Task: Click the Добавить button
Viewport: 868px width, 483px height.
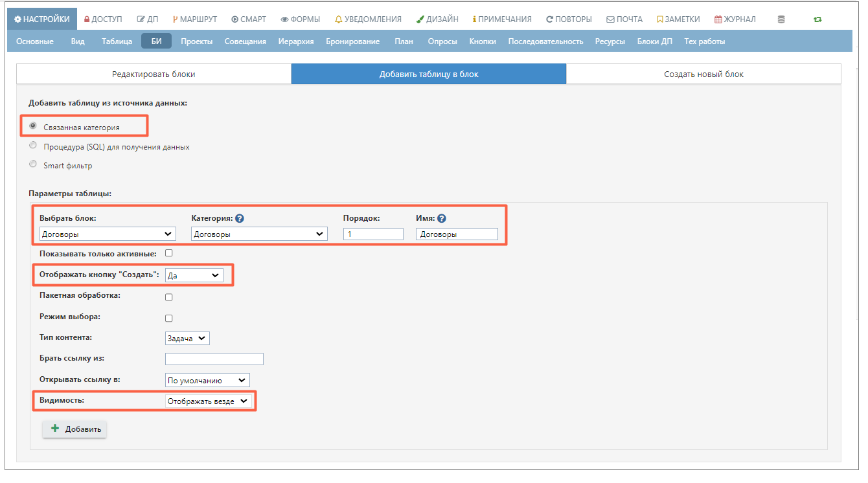Action: click(74, 429)
